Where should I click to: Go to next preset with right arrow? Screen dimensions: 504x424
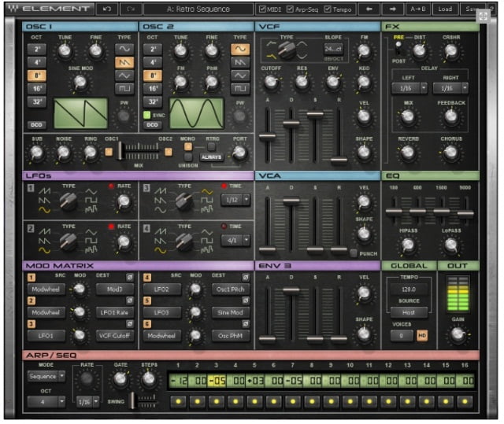392,9
